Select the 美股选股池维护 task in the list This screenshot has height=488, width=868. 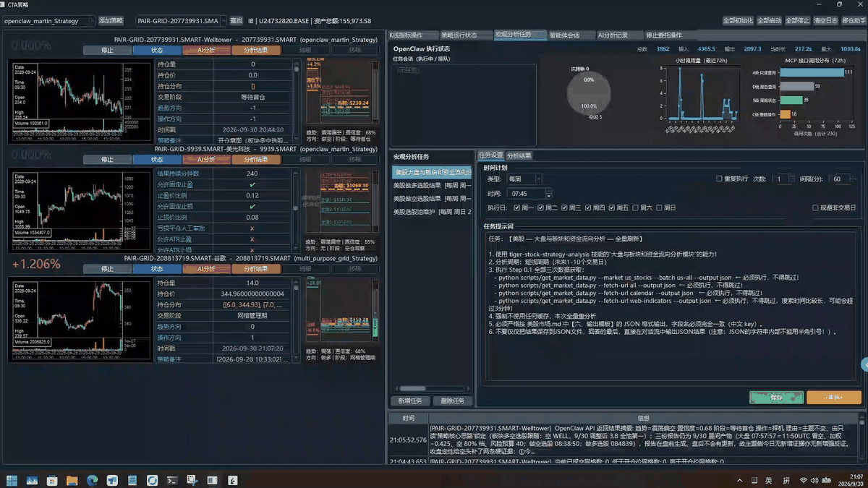[x=432, y=212]
